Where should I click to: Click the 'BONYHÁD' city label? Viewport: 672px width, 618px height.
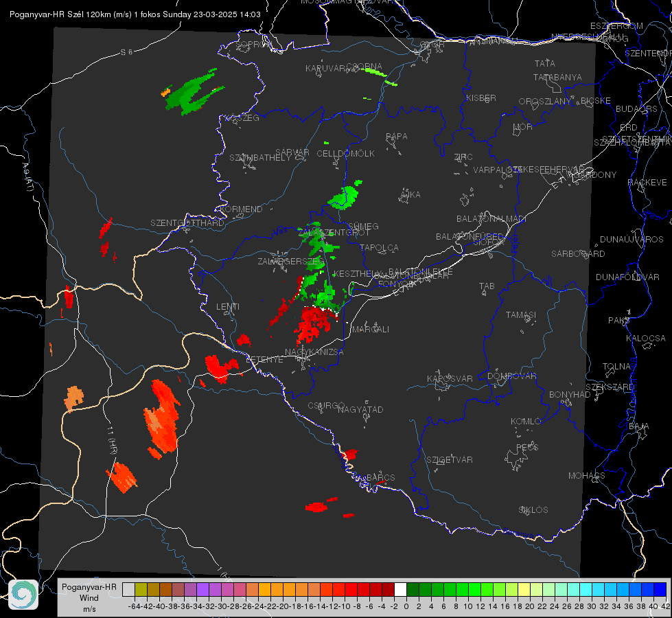point(570,394)
